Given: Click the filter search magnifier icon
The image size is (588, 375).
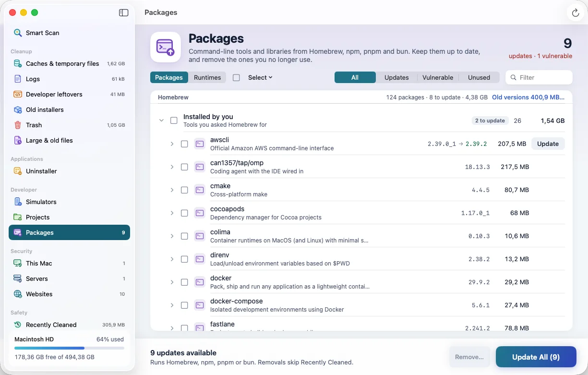Looking at the screenshot, I should pos(514,77).
